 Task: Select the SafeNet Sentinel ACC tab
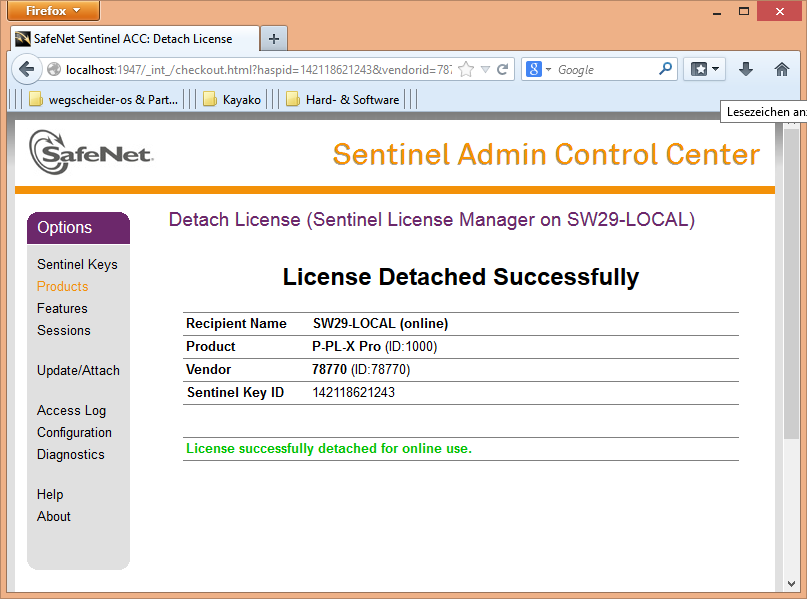pyautogui.click(x=135, y=39)
